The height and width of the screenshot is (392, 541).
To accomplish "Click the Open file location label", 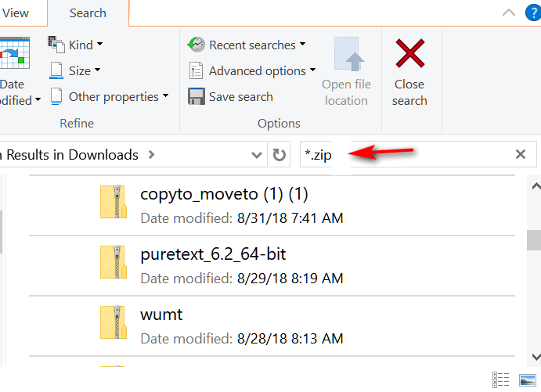I will [x=346, y=92].
